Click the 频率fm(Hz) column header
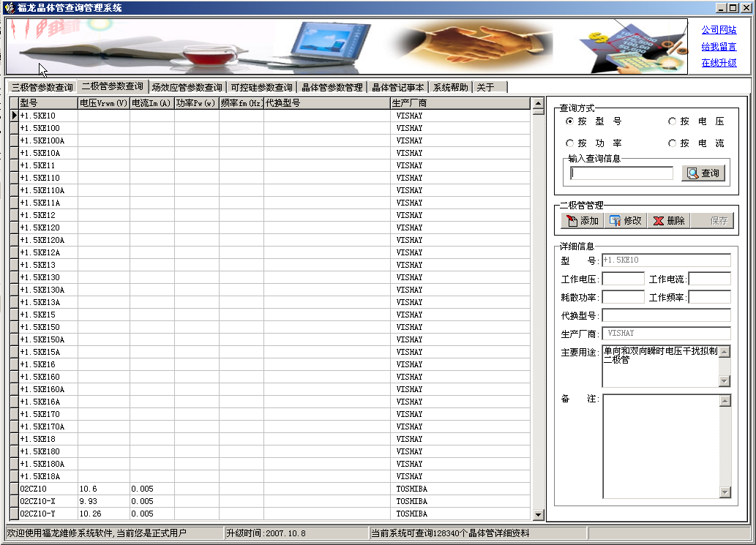This screenshot has height=545, width=756. (241, 103)
